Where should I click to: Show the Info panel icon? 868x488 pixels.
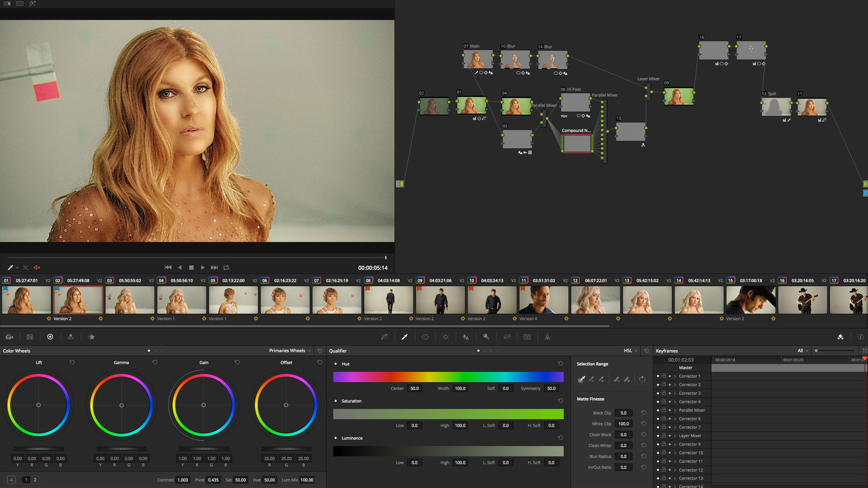861,337
